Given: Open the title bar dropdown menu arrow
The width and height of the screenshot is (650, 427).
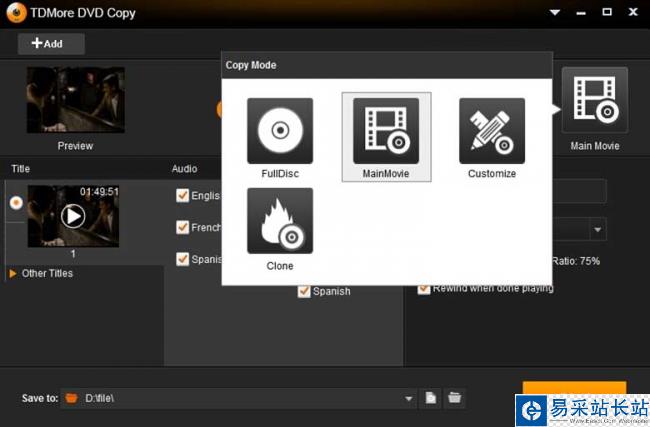Looking at the screenshot, I should pos(555,12).
